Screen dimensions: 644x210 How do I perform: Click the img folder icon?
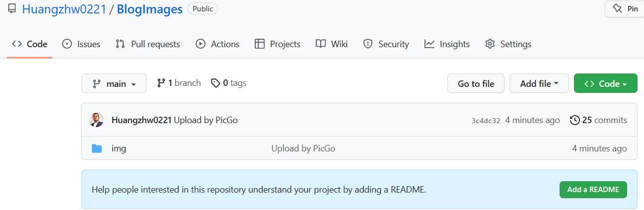click(97, 148)
